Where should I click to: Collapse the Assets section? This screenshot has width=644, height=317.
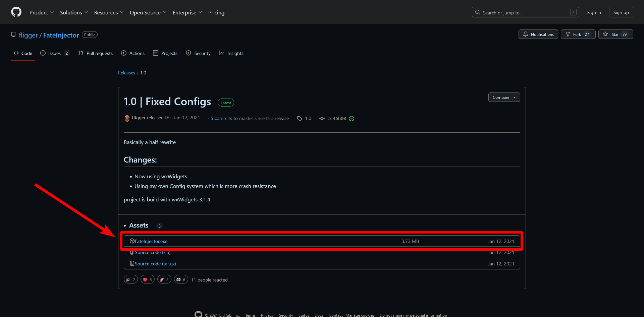pos(136,226)
